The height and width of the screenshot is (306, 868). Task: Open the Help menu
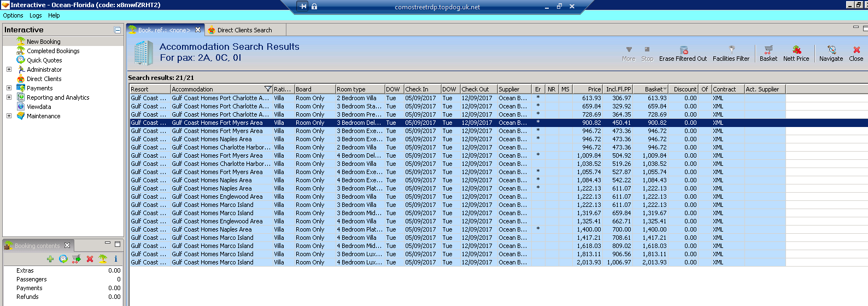(54, 15)
